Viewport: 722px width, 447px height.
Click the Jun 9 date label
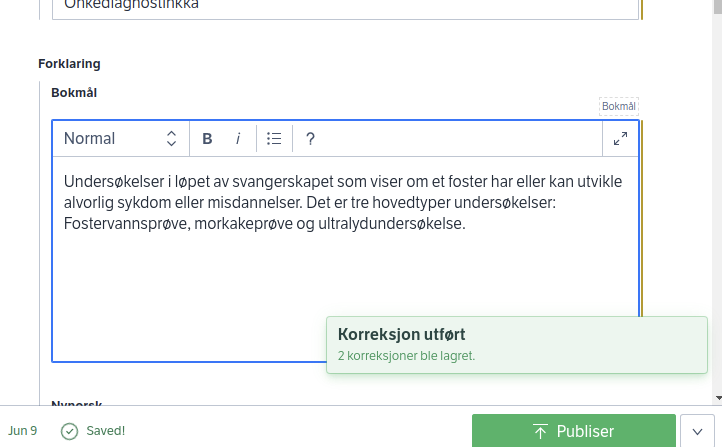(23, 431)
